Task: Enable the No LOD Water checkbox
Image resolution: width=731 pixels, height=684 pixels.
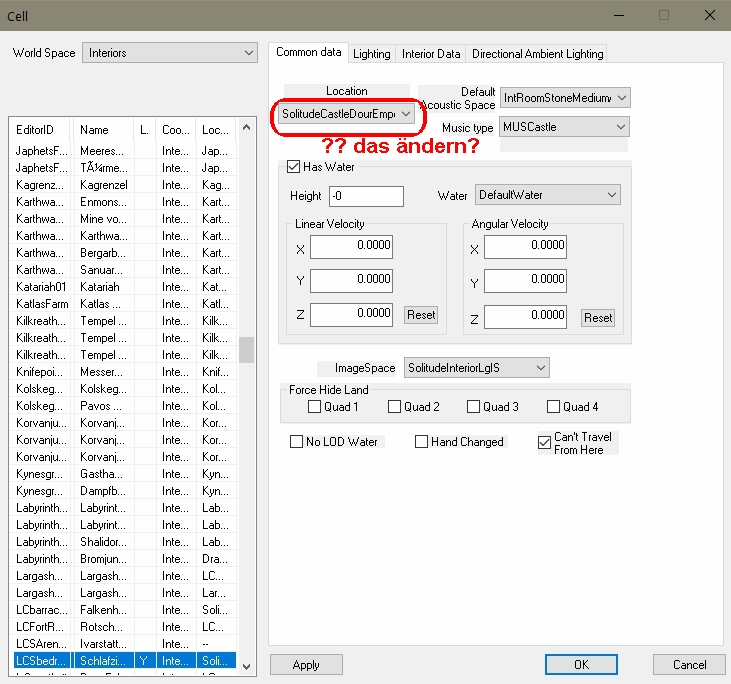Action: click(x=297, y=442)
